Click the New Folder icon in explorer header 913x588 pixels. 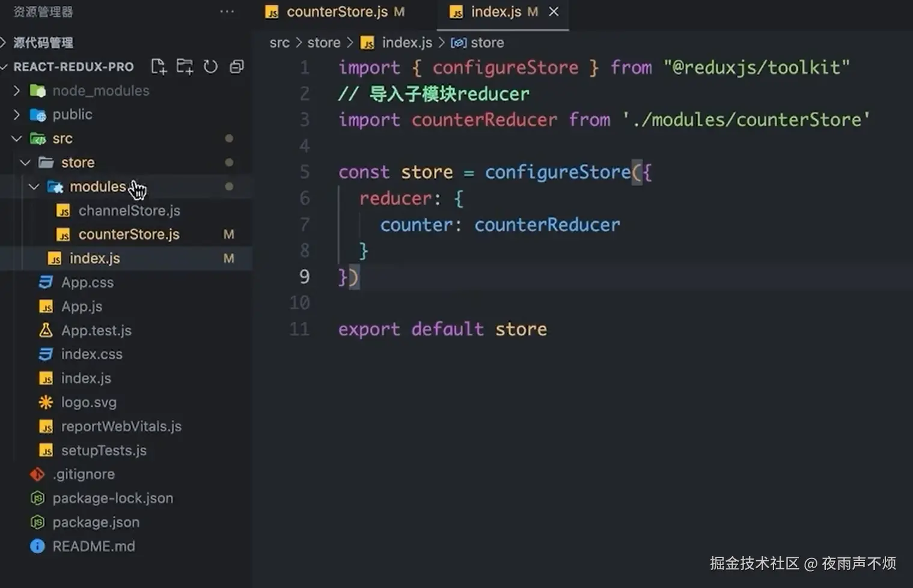185,67
